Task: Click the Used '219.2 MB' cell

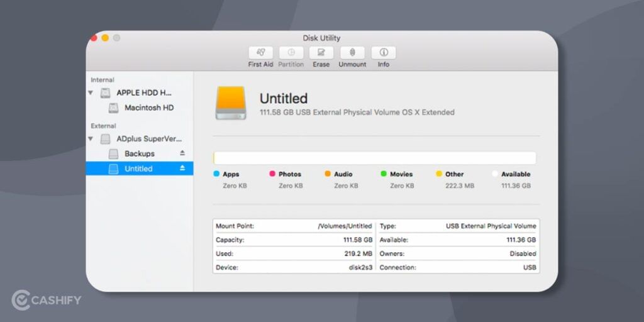Action: (358, 254)
